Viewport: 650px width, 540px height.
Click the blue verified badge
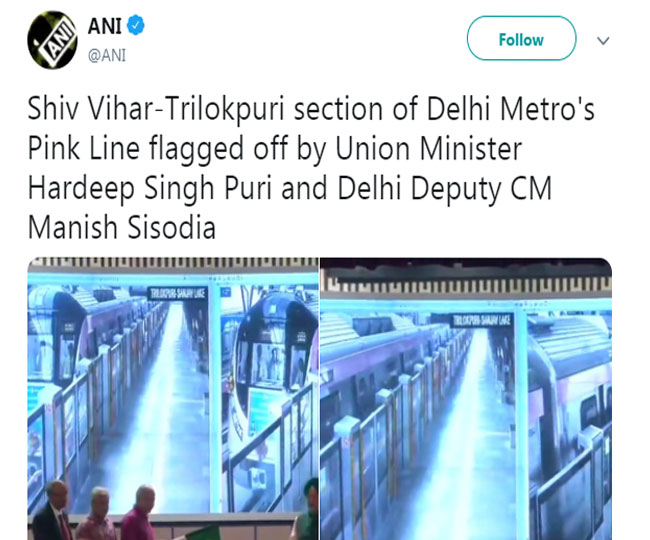[136, 25]
